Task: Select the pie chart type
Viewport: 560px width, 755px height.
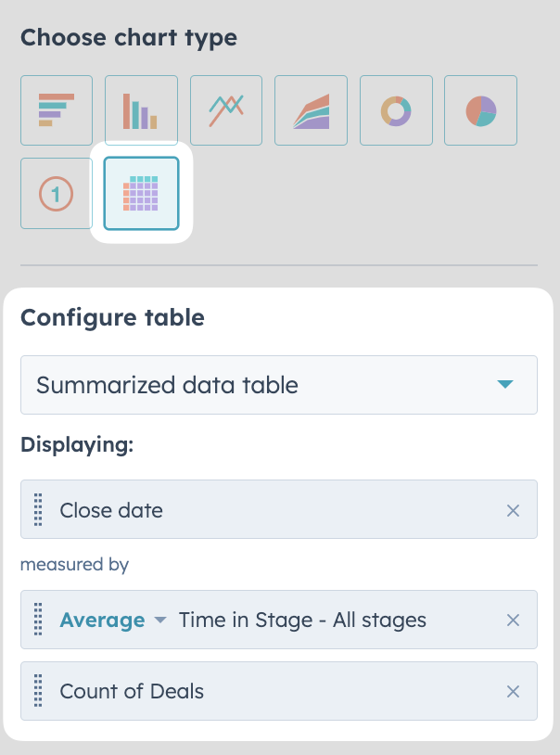Action: 480,110
